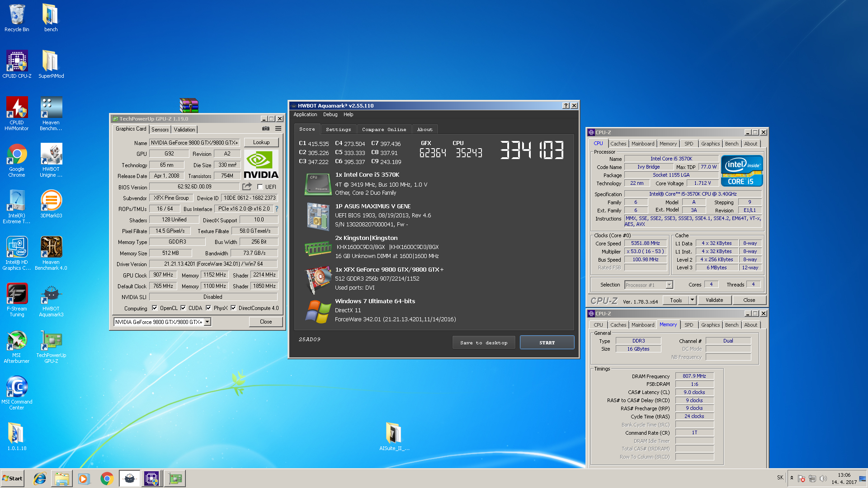
Task: Open the Help menu in Aquamark
Action: (348, 115)
